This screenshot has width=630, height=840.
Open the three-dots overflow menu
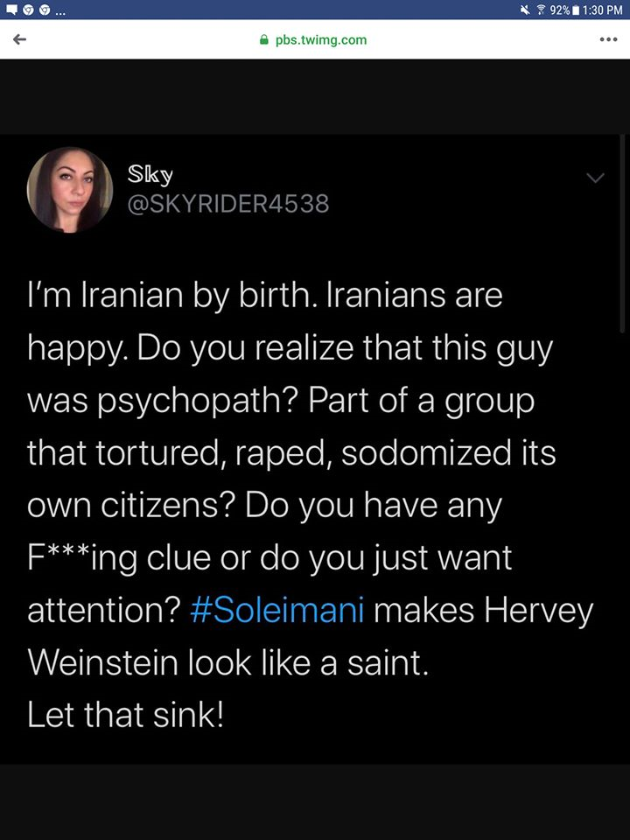click(609, 39)
